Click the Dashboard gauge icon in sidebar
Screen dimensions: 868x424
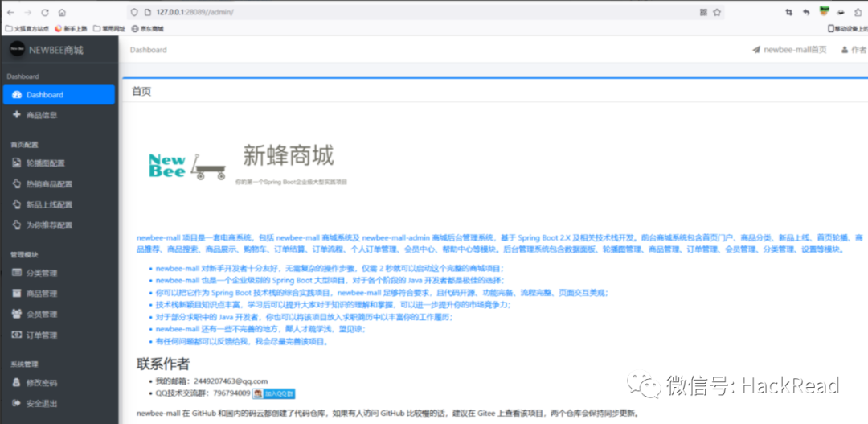pyautogui.click(x=17, y=95)
